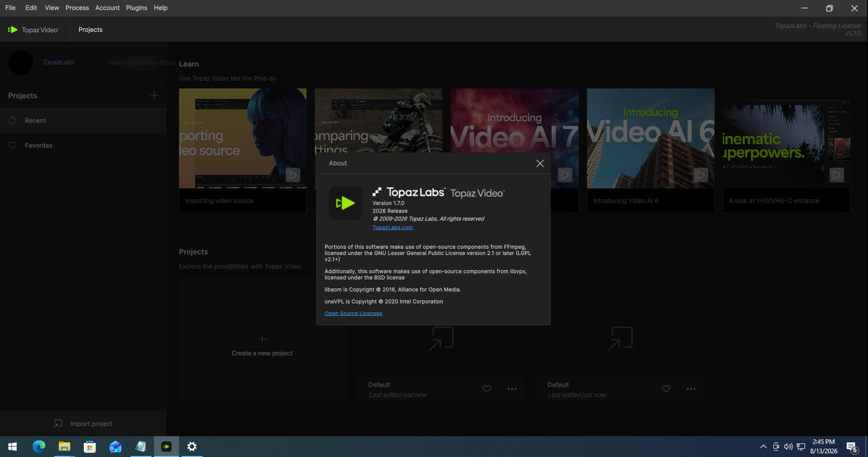The height and width of the screenshot is (457, 868).
Task: Click the Topaz Video logo in the header
Action: 33,30
